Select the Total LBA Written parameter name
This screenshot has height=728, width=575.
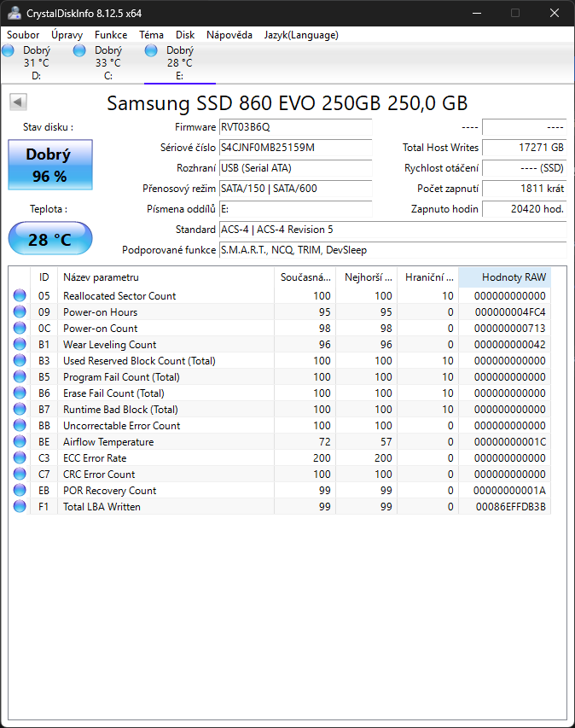pyautogui.click(x=102, y=507)
